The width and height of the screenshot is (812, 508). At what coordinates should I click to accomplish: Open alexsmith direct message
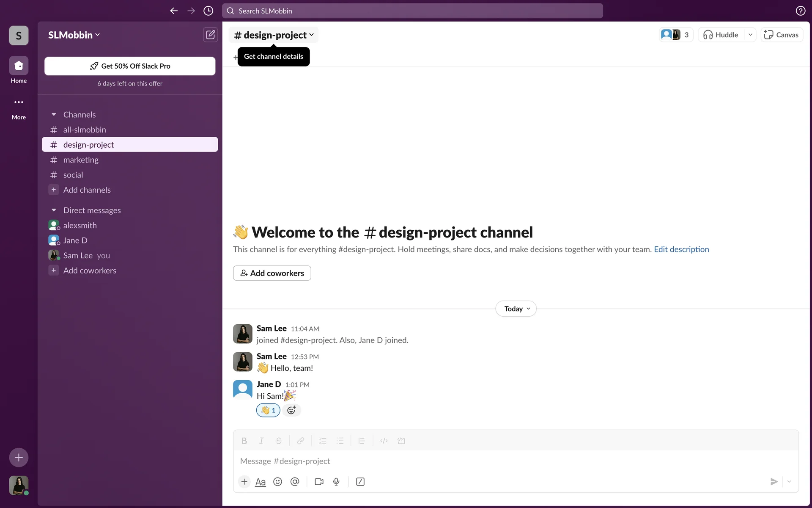(80, 226)
